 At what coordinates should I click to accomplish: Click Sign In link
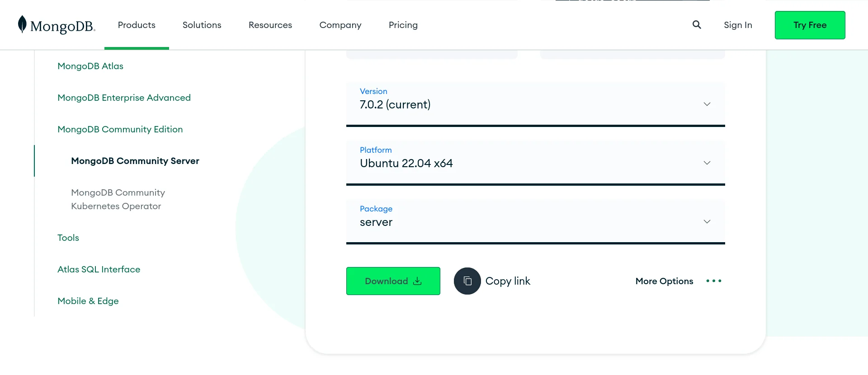click(x=738, y=25)
